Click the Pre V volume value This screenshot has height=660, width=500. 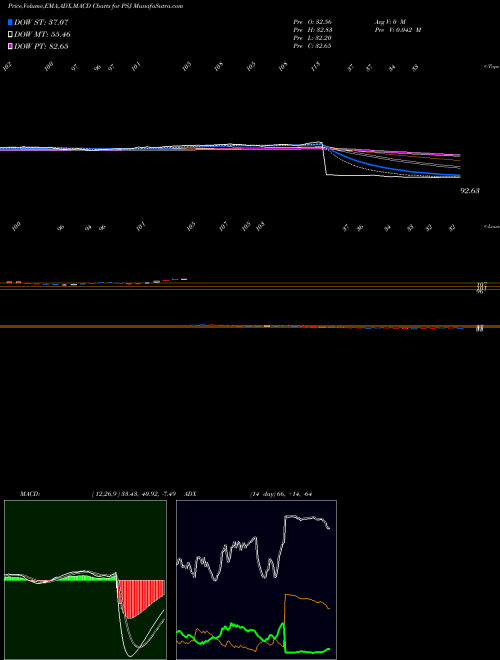[398, 30]
